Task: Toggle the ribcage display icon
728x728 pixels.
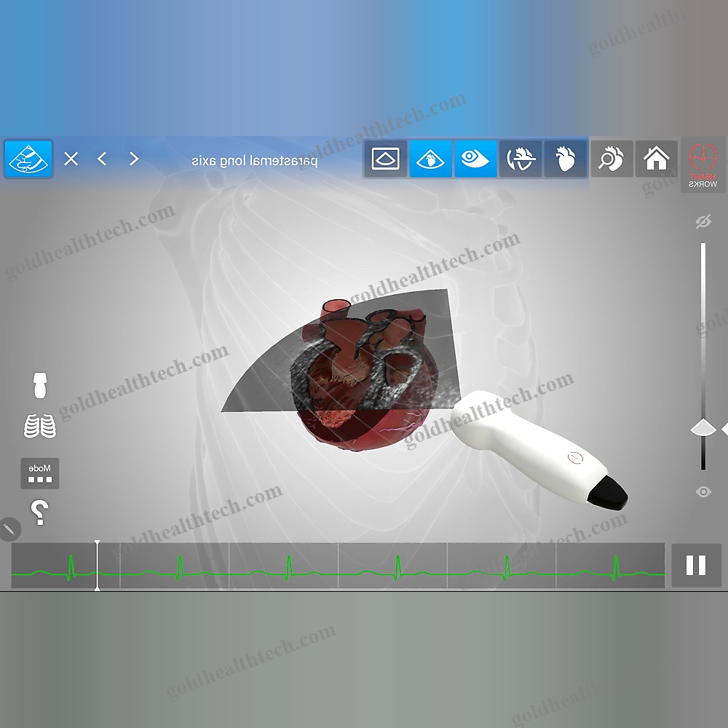Action: 40,426
